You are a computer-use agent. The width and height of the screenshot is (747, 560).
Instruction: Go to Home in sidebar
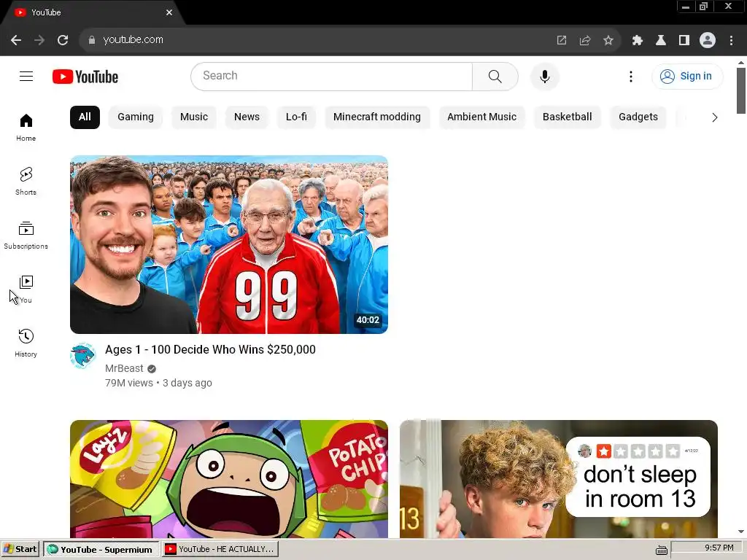26,128
